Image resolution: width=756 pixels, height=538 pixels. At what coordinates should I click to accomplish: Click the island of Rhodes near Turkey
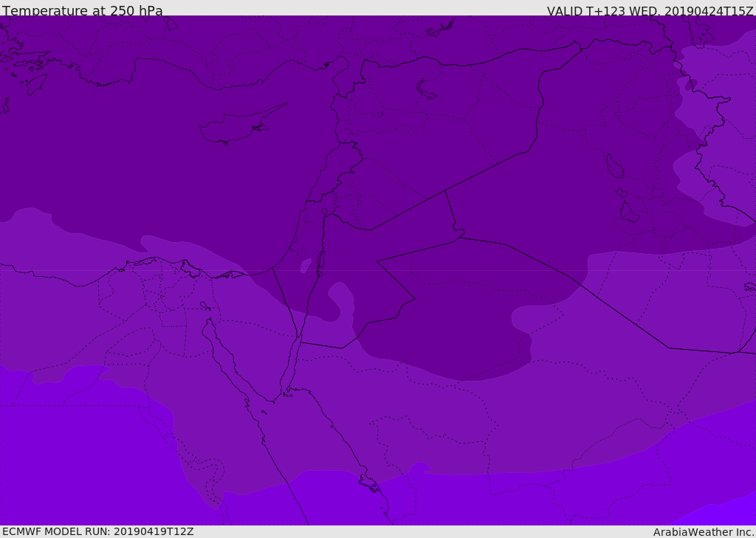pyautogui.click(x=36, y=84)
